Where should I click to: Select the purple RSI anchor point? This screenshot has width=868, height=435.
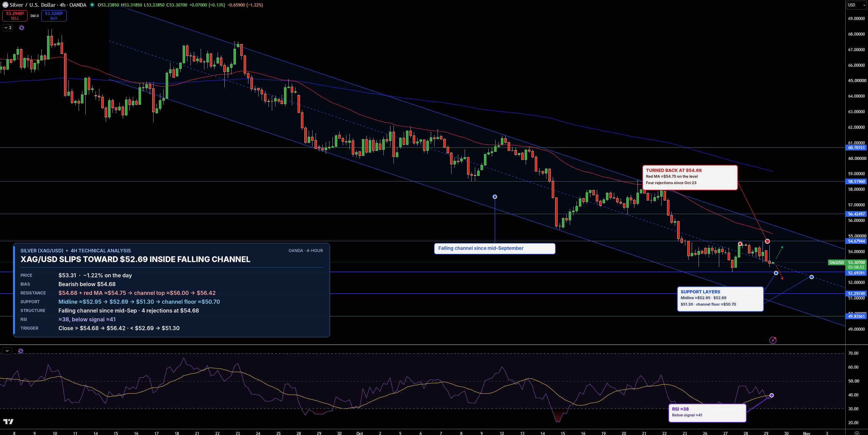772,395
